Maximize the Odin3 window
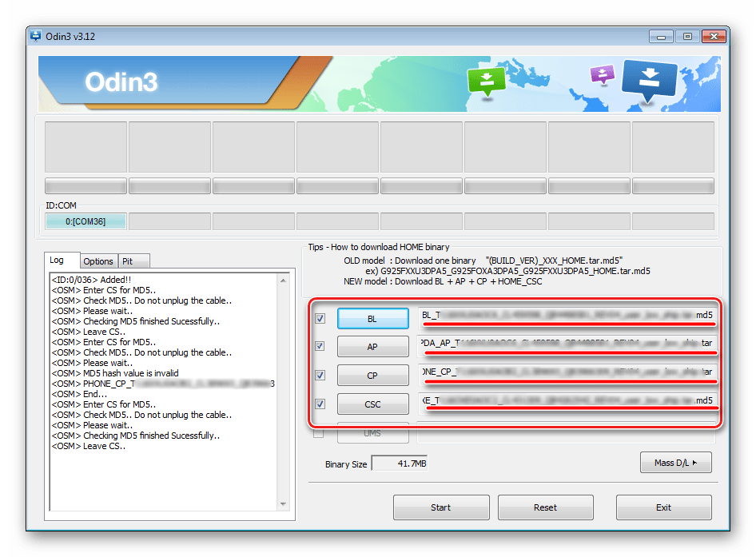This screenshot has width=756, height=557. (687, 36)
